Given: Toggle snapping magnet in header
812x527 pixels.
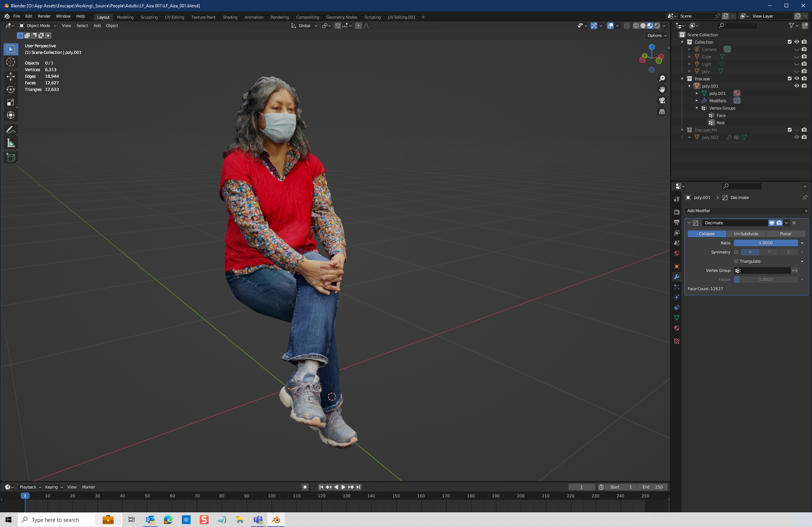Looking at the screenshot, I should coord(338,26).
